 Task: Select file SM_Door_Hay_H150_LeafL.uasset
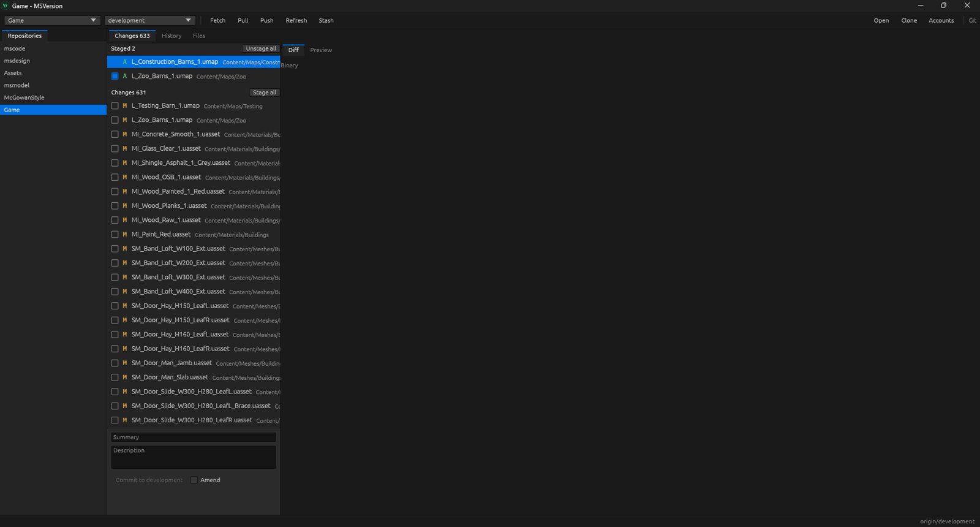194,306
